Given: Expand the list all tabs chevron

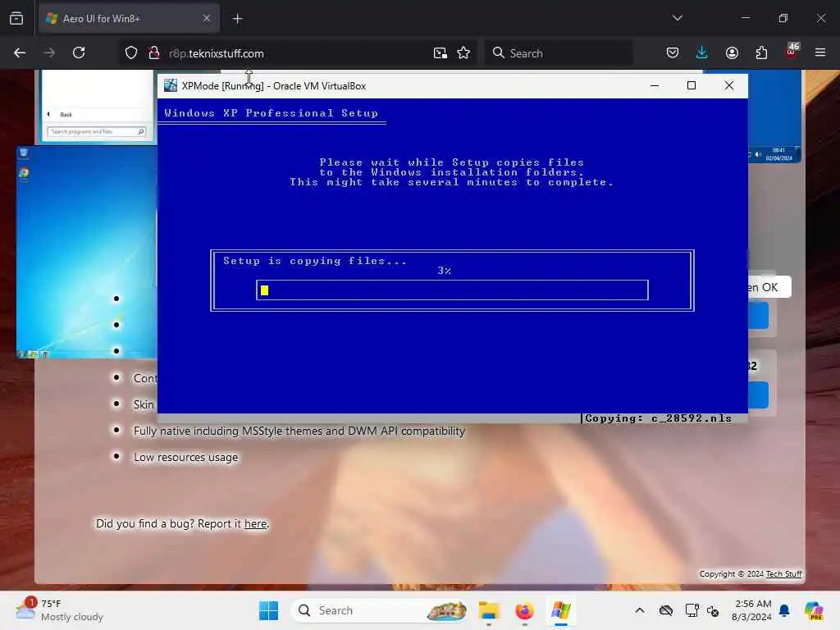Looking at the screenshot, I should tap(677, 18).
